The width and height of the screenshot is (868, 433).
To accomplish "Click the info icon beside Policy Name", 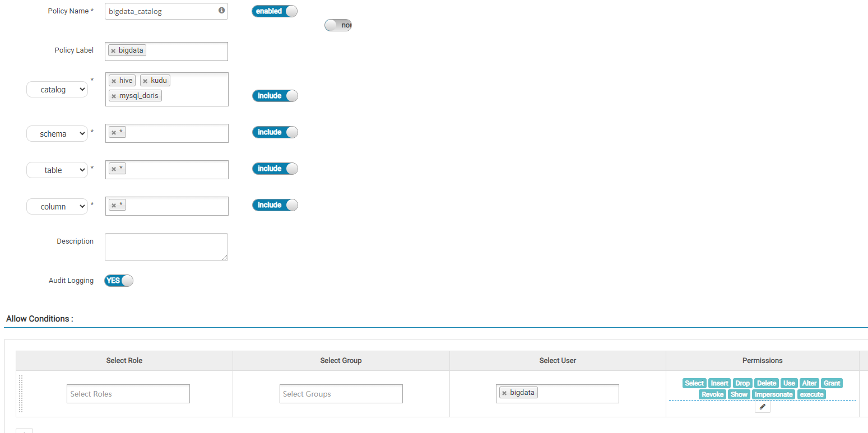I will [x=221, y=11].
